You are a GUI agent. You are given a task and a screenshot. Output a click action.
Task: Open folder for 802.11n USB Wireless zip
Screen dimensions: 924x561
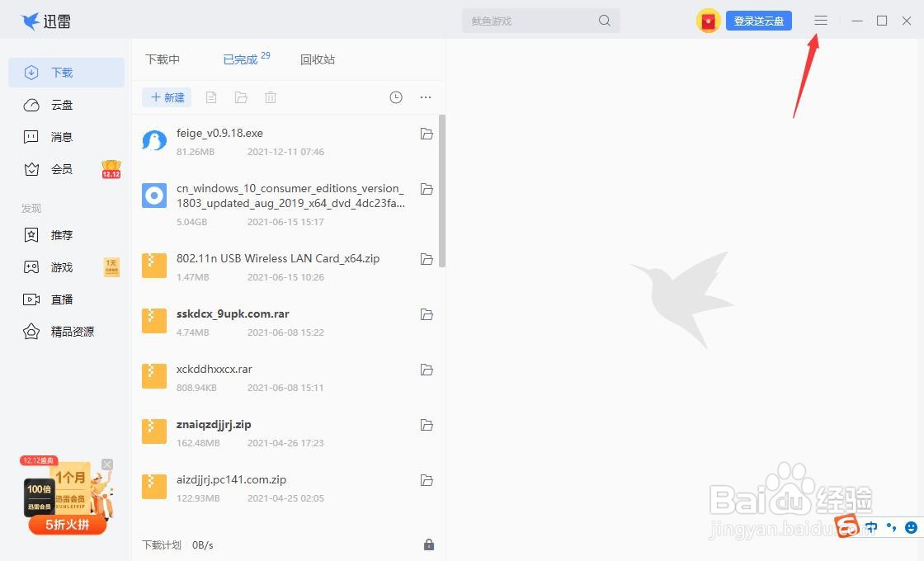[x=427, y=259]
